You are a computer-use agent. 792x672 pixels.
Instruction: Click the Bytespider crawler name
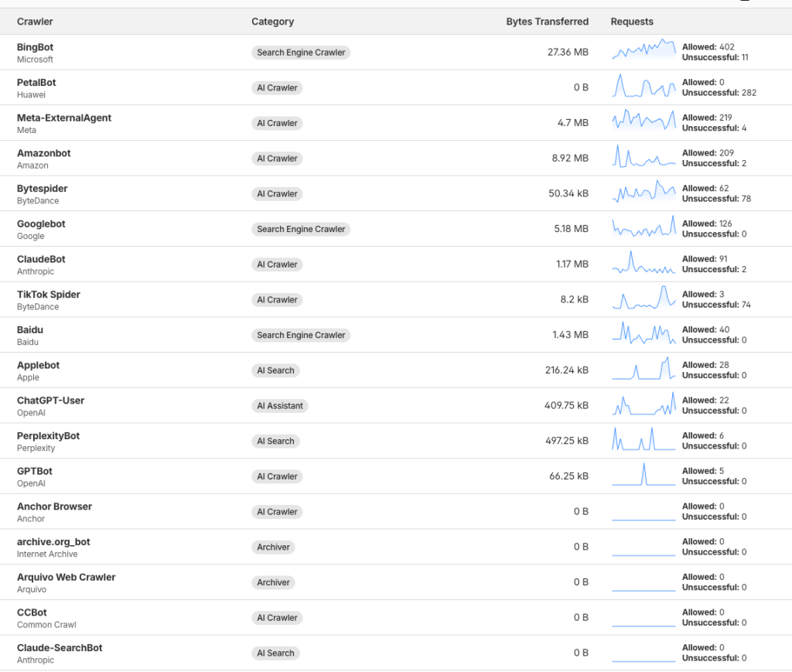pyautogui.click(x=42, y=189)
